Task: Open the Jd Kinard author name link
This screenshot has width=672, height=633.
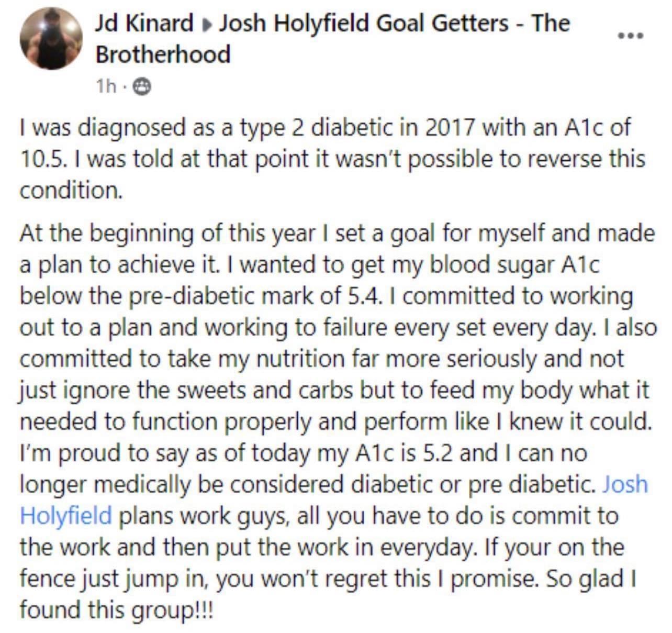Action: pyautogui.click(x=144, y=24)
